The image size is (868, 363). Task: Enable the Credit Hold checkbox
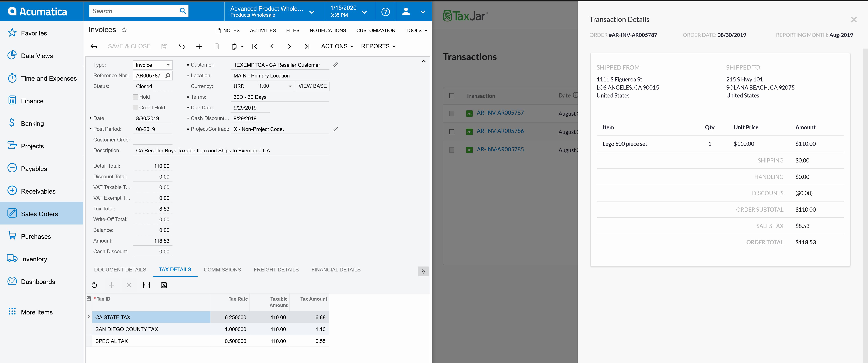pos(136,108)
